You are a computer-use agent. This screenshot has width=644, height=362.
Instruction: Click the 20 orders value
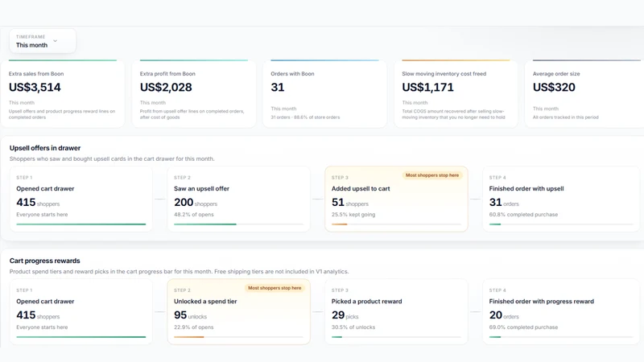click(504, 315)
